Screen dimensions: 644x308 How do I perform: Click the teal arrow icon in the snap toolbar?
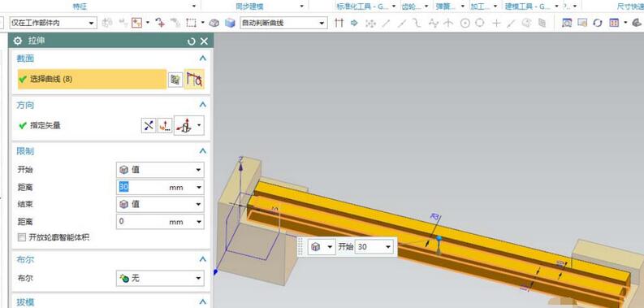tap(354, 23)
